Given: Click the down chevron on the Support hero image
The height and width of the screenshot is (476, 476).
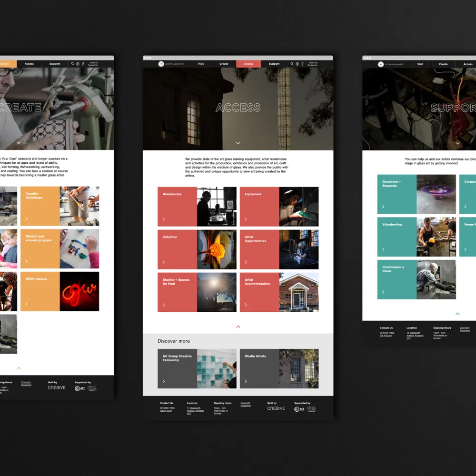Looking at the screenshot, I should (457, 143).
